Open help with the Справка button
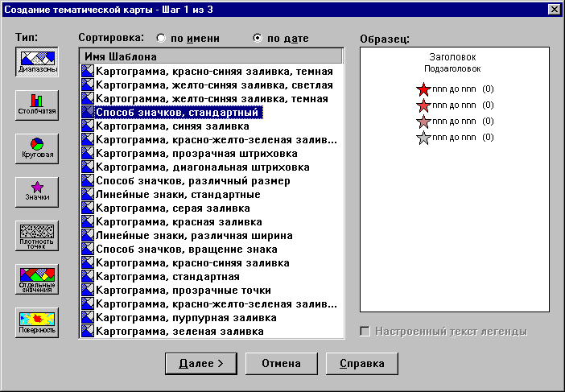 tap(361, 363)
